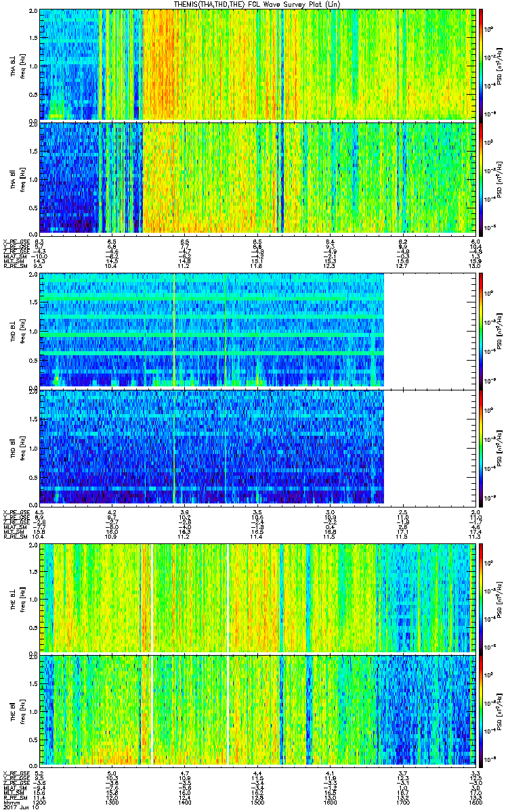Click the PSD [nT²/Hz] label beside THE B∥ colorbar
Viewport: 508px width, 812px height.
click(499, 713)
